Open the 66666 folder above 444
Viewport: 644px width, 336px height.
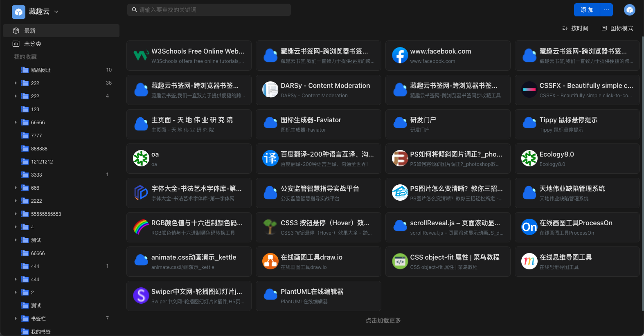click(38, 253)
